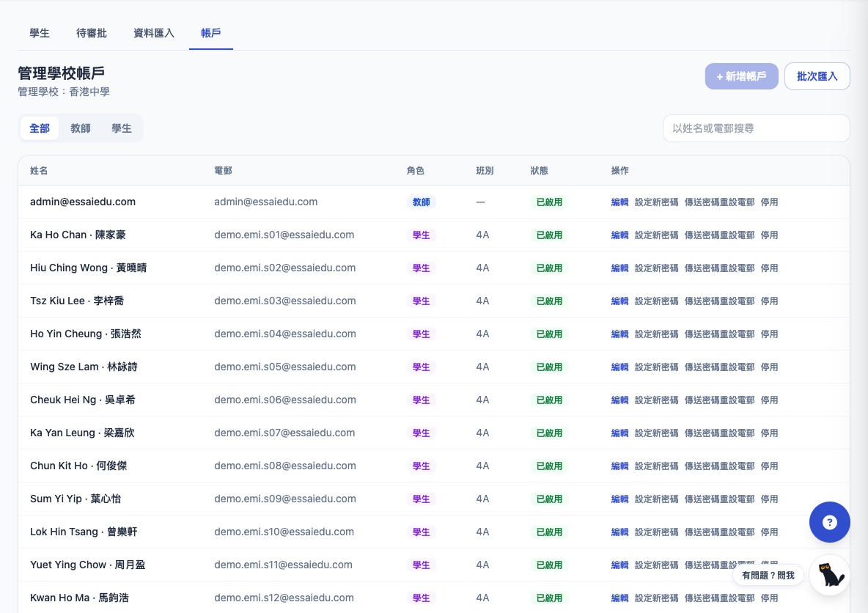
Task: Edit Yuet Ying Chow's account
Action: coord(619,565)
